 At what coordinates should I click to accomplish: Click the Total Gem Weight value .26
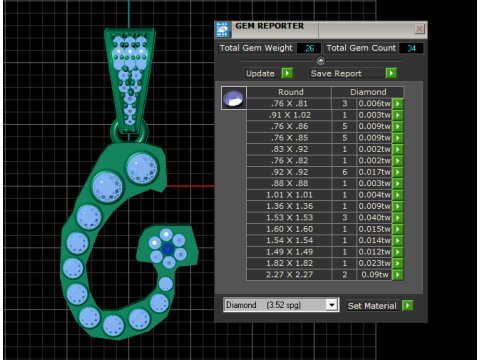(x=309, y=48)
